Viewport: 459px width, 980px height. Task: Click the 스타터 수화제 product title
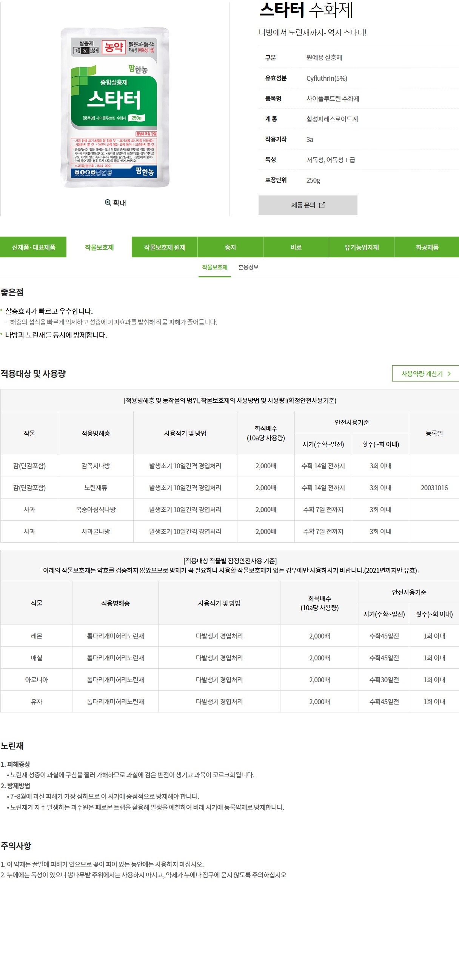pyautogui.click(x=306, y=10)
